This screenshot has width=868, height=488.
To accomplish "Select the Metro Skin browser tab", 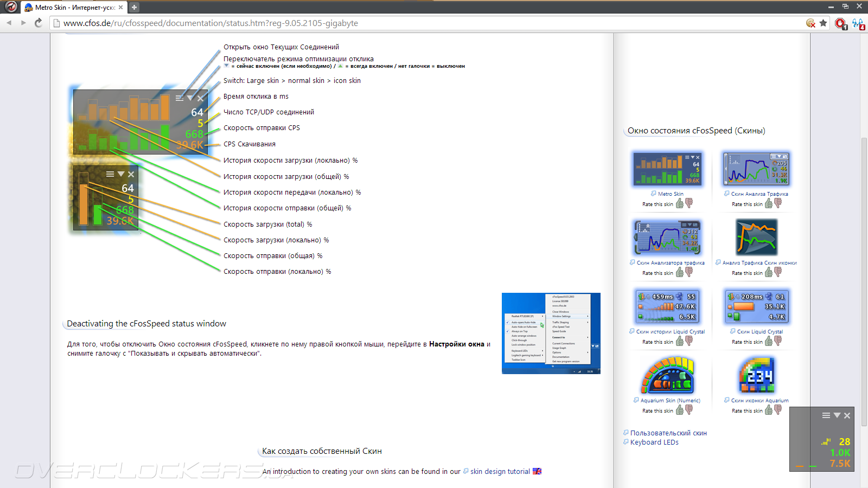I will [73, 8].
